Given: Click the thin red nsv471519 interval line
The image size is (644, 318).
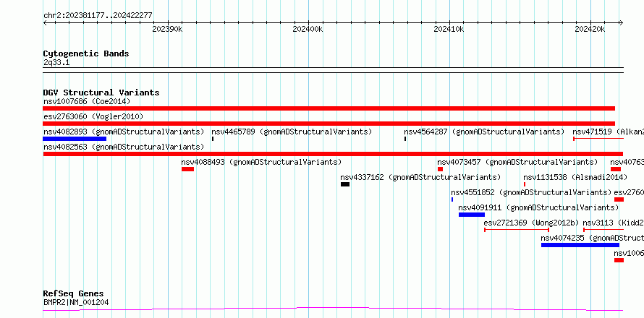Looking at the screenshot, I should point(598,139).
